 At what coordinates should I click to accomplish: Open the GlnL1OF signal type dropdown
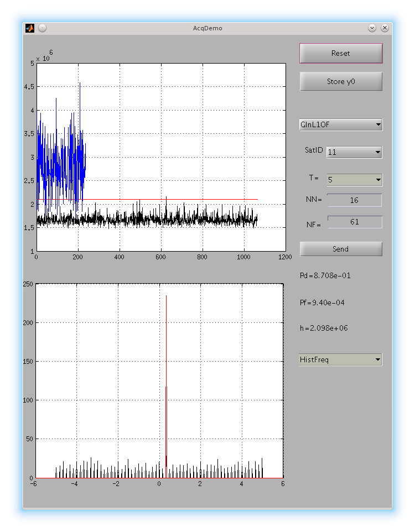pos(340,125)
